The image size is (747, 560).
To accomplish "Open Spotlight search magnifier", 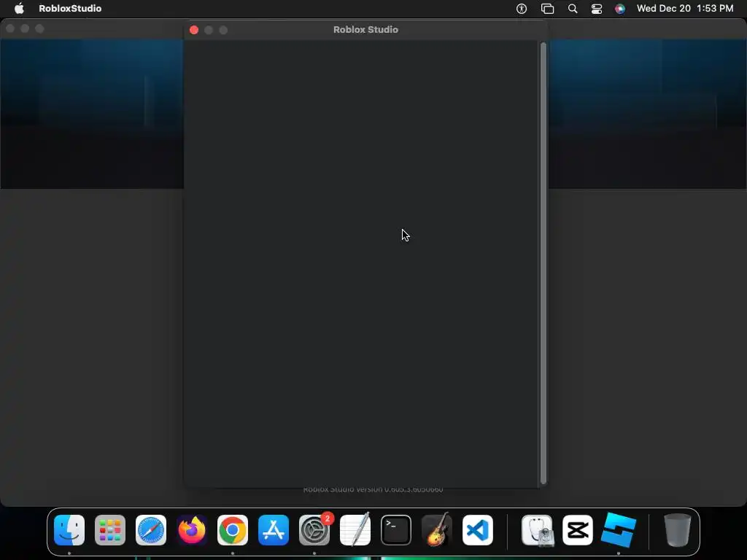I will click(573, 9).
